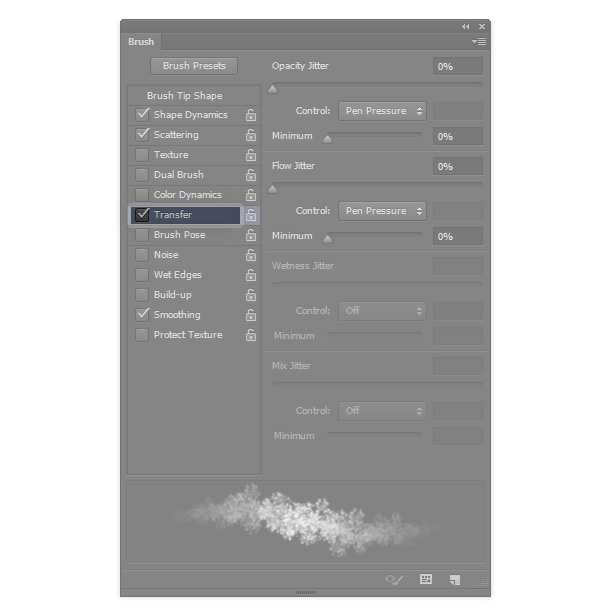Enable the Texture checkbox

[142, 155]
